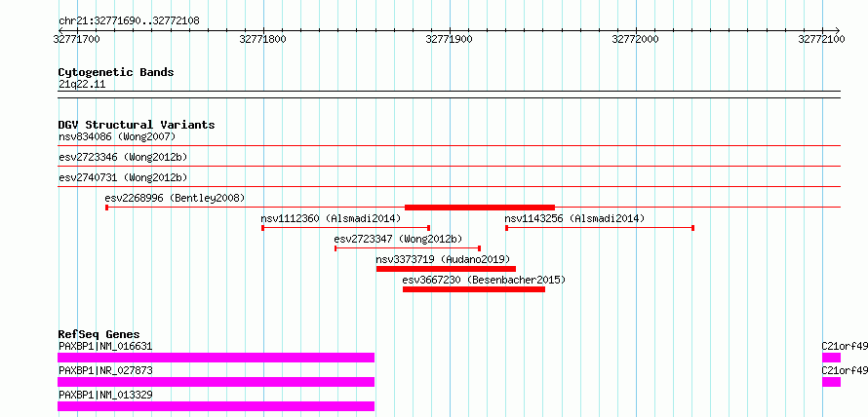Viewport: 868px width, 417px height.
Task: Click ruler position 32772100
Action: point(821,39)
